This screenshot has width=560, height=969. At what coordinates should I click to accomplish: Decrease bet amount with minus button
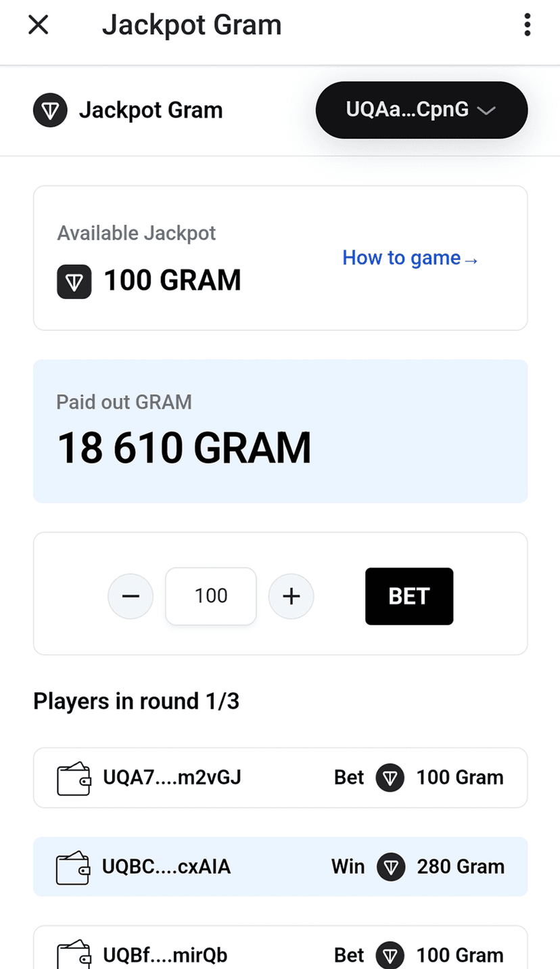pos(131,596)
